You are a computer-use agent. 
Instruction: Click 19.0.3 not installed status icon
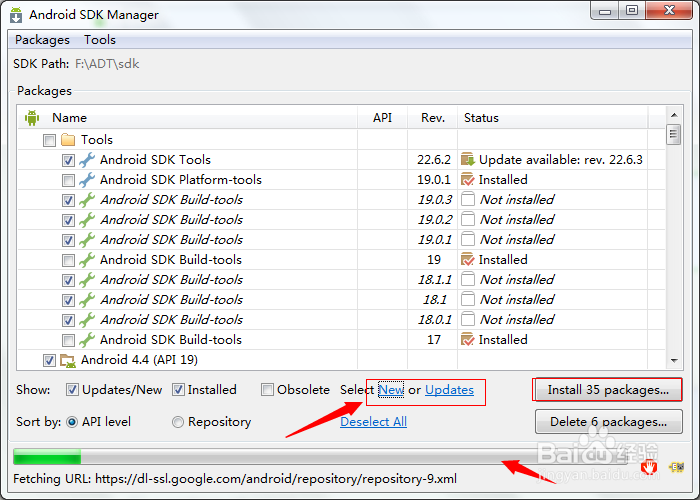[x=467, y=199]
